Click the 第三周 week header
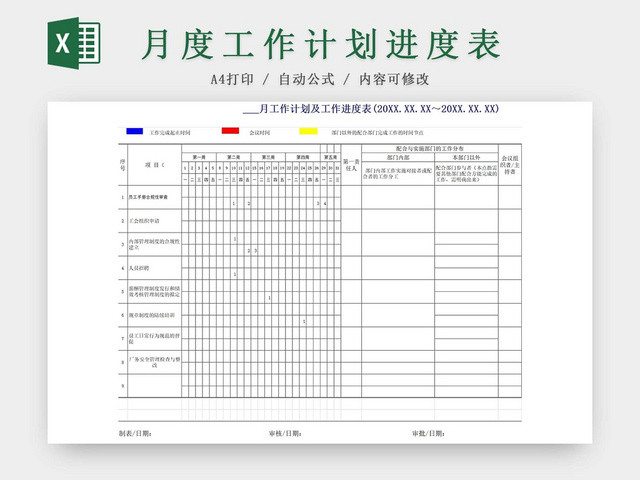This screenshot has width=640, height=480. point(268,157)
